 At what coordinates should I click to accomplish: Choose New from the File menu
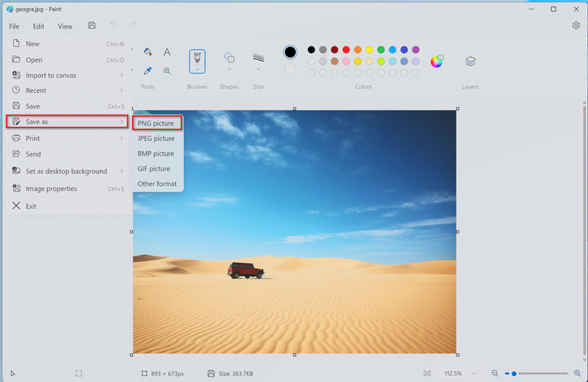68,44
